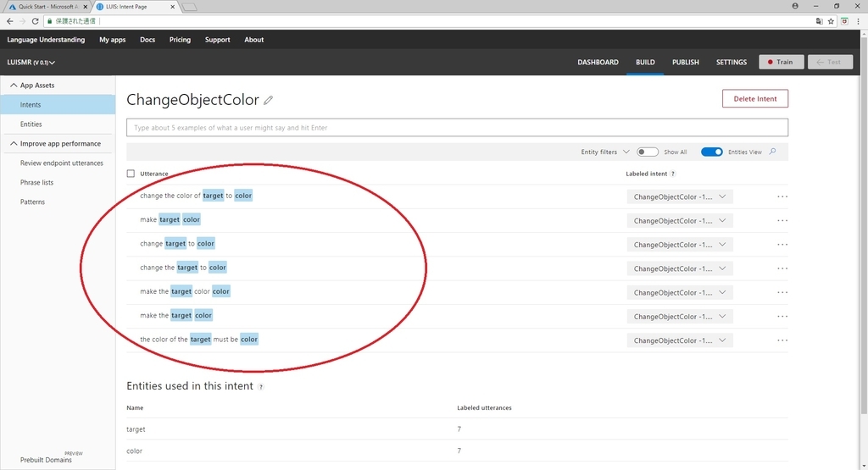The height and width of the screenshot is (470, 868).
Task: Open the LUISMR version dropdown
Action: coord(31,63)
